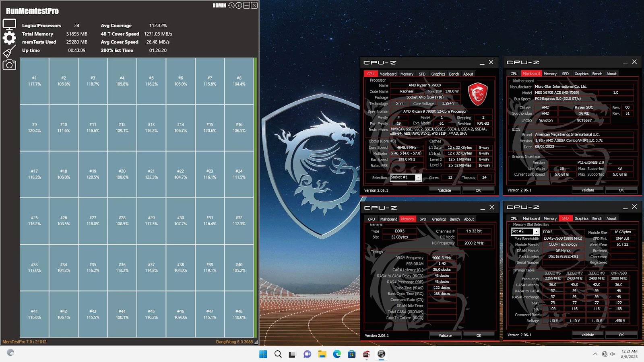Select memtest cell #44 at 100.1%
The width and height of the screenshot is (644, 362).
[x=122, y=314]
